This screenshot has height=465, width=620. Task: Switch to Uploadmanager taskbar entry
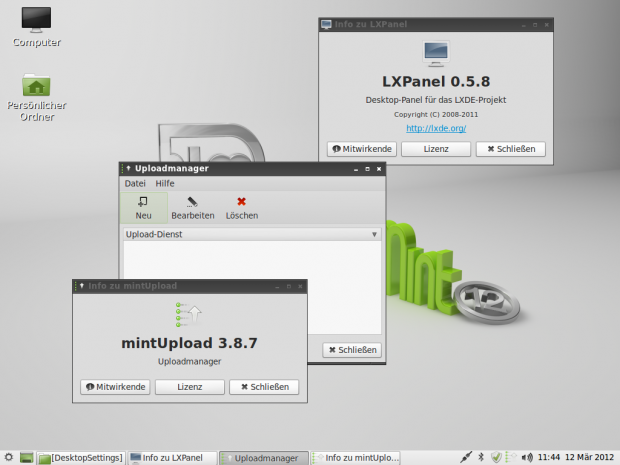point(264,458)
